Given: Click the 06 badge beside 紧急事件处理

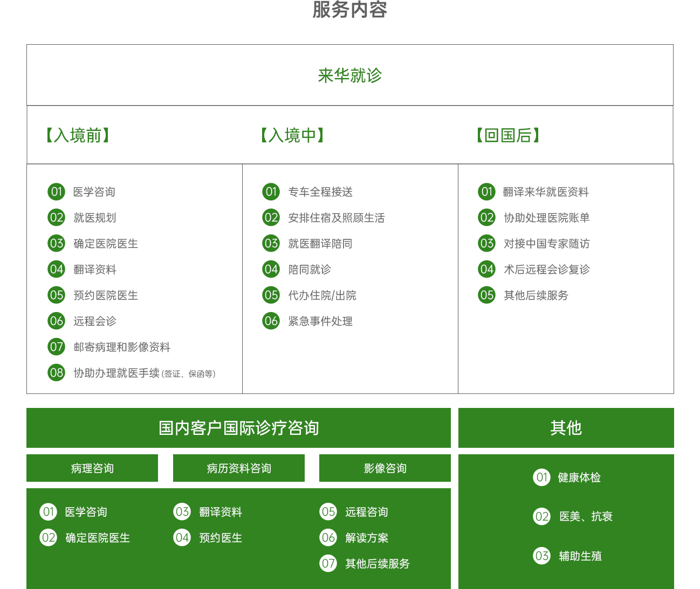Looking at the screenshot, I should click(271, 321).
